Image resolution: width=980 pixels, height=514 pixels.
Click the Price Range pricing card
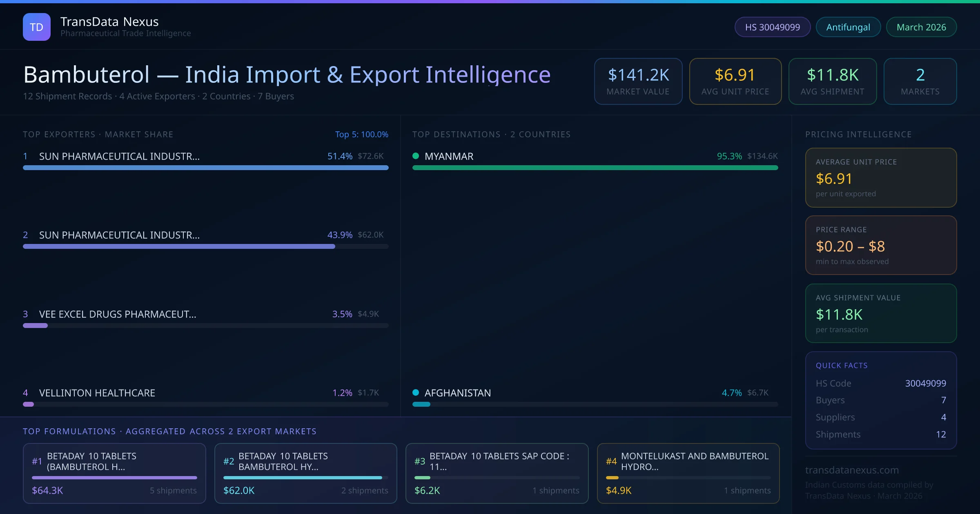[x=880, y=245]
